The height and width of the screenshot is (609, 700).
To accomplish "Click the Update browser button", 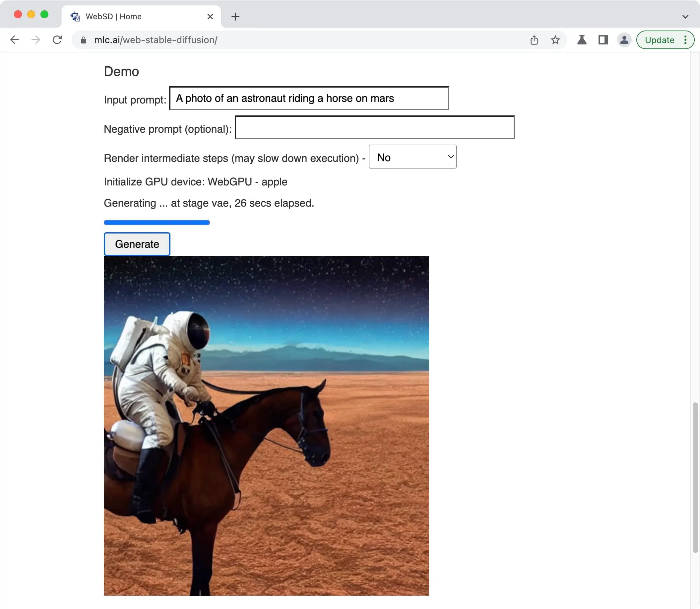I will click(660, 40).
